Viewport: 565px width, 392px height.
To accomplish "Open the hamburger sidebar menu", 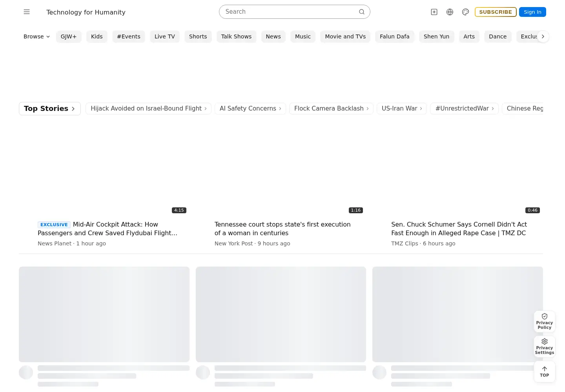I will tap(27, 12).
